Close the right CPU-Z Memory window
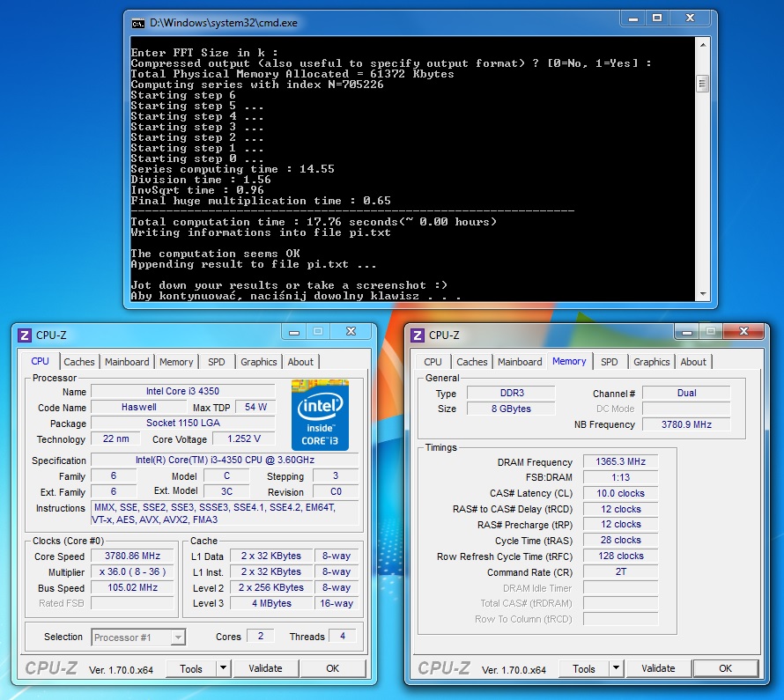The height and width of the screenshot is (700, 784). 744,332
